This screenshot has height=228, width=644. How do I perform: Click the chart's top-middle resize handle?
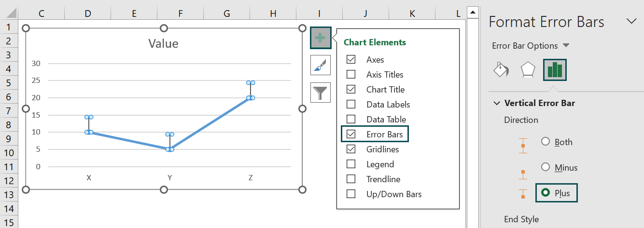164,28
